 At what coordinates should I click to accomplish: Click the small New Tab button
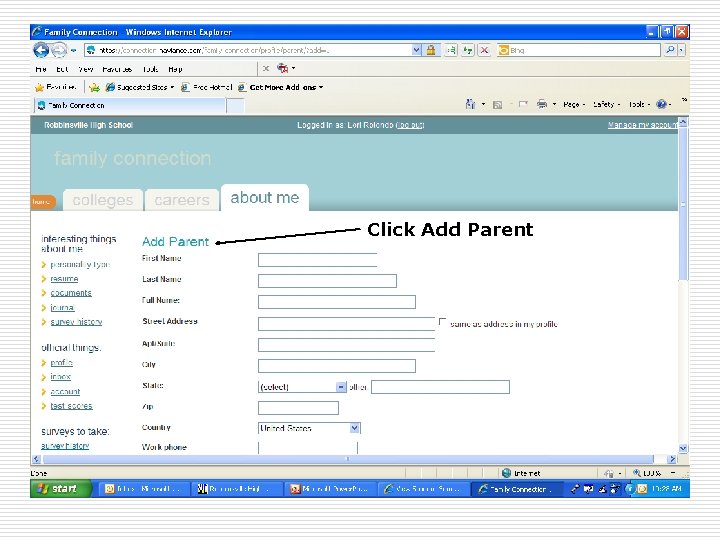236,106
